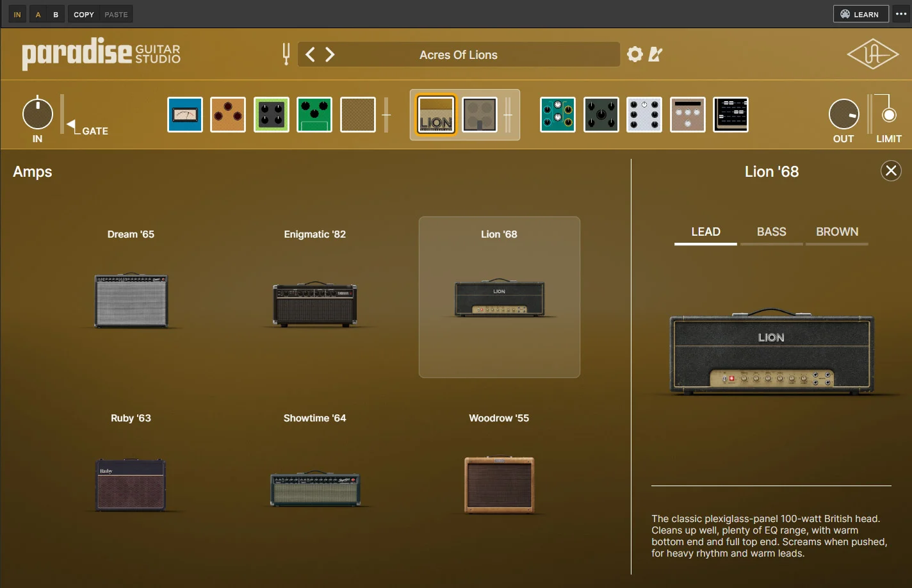
Task: Select the LION amp slot in chain
Action: (x=436, y=115)
